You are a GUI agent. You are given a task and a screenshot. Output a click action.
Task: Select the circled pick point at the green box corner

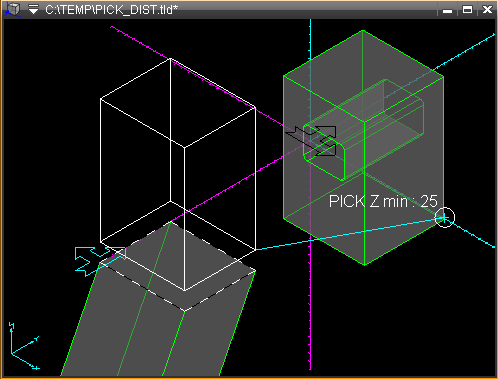click(445, 218)
